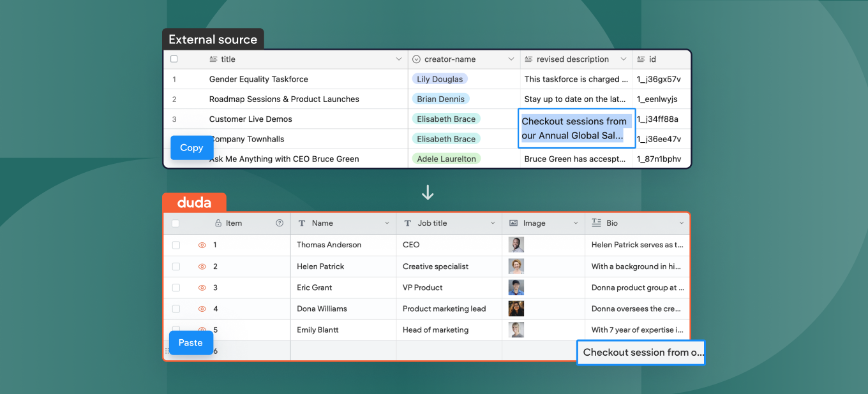Click the help question-mark icon in the Item header
868x394 pixels.
coord(280,223)
